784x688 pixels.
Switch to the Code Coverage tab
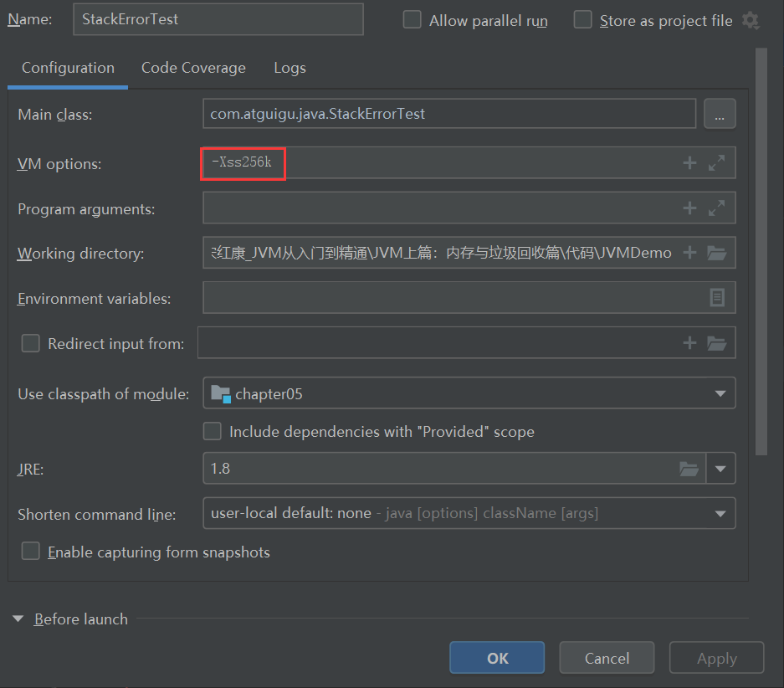pos(193,68)
